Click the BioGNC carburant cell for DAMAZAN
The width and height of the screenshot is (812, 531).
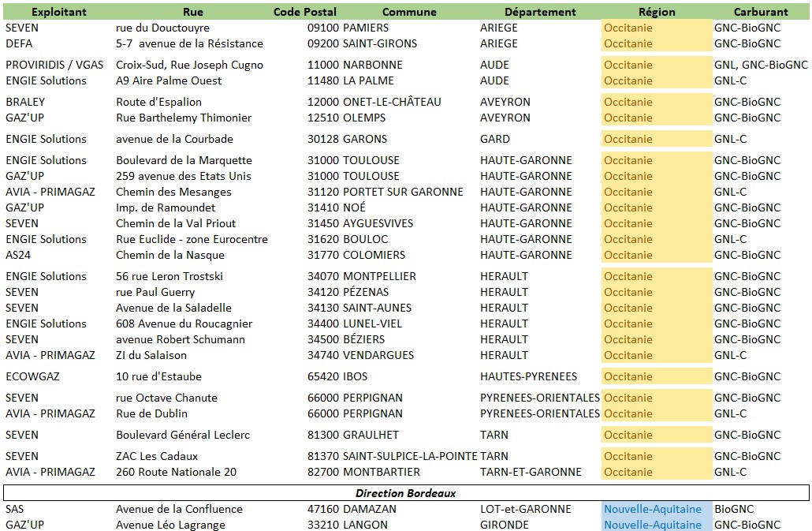click(x=734, y=509)
